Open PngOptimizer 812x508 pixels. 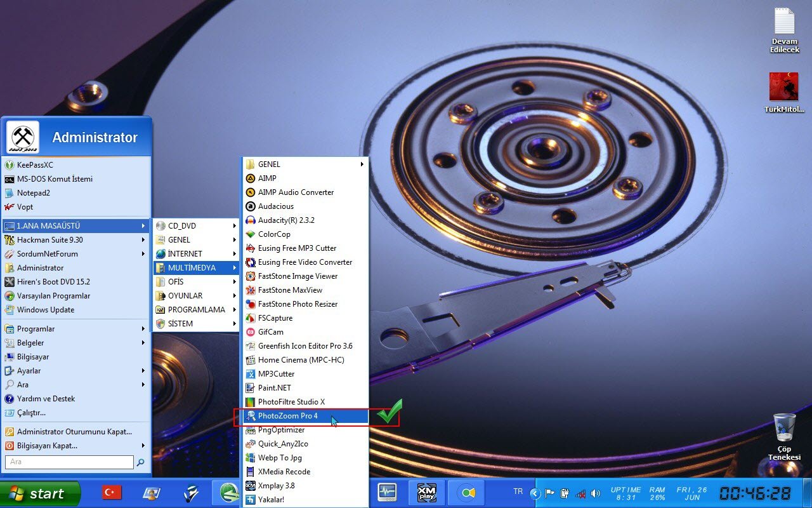pyautogui.click(x=305, y=430)
